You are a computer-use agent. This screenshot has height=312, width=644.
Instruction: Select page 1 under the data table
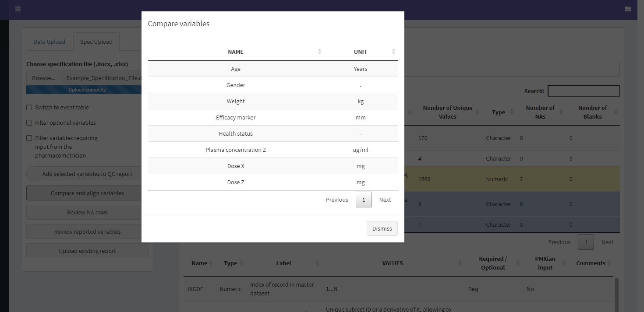coord(586,242)
